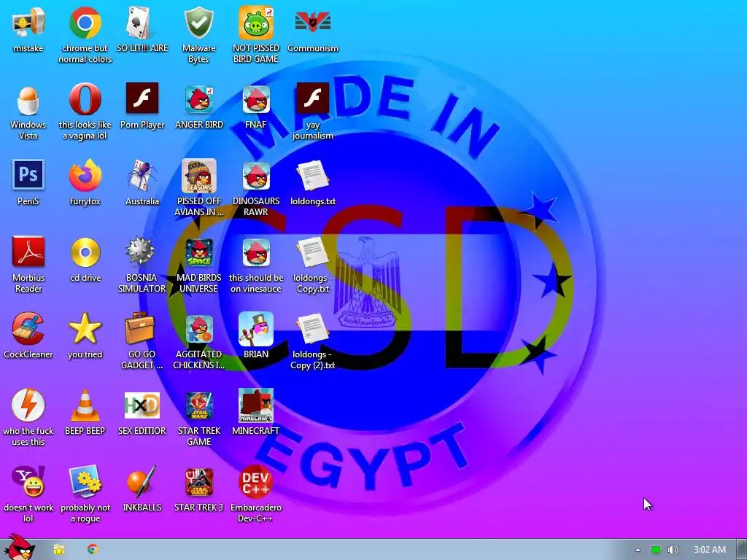The height and width of the screenshot is (560, 747).
Task: Select 'AGGITATED CHICKENS I...' Rio icon
Action: [x=198, y=329]
